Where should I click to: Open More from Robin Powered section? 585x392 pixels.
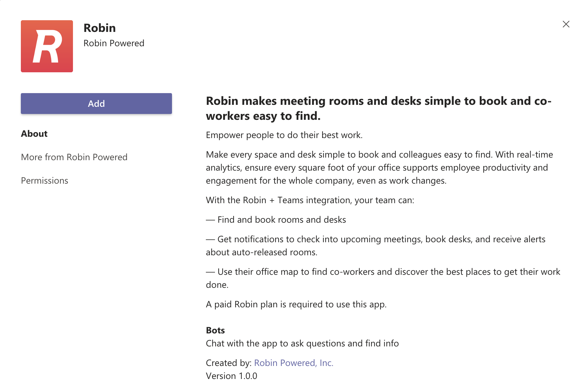coord(74,157)
